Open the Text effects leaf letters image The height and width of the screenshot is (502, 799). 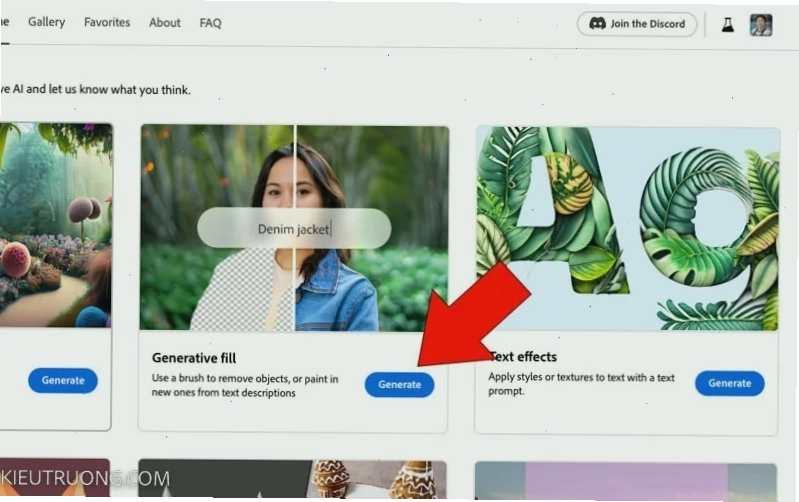(627, 229)
